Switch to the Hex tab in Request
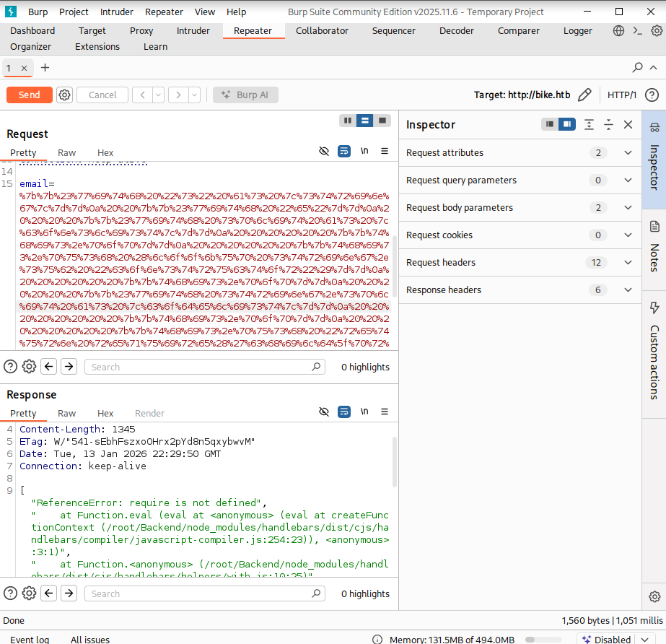 [x=105, y=152]
